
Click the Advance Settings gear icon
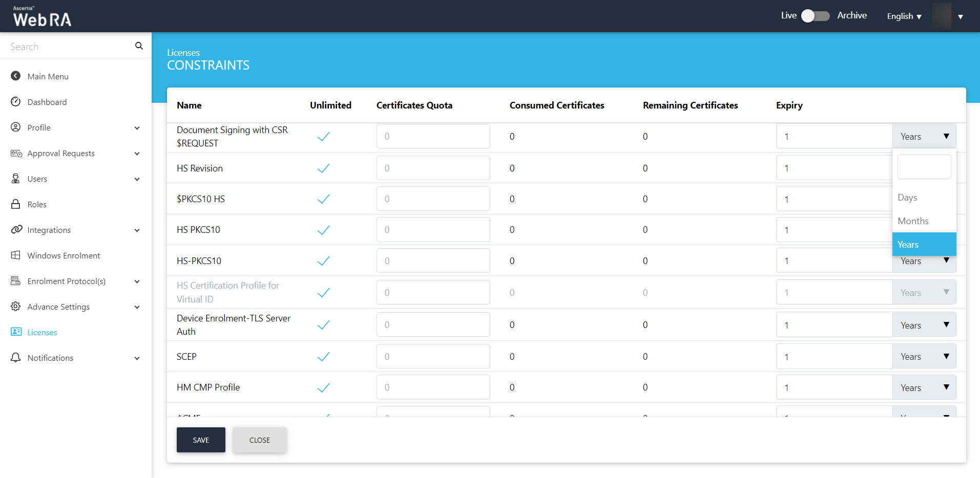tap(16, 307)
